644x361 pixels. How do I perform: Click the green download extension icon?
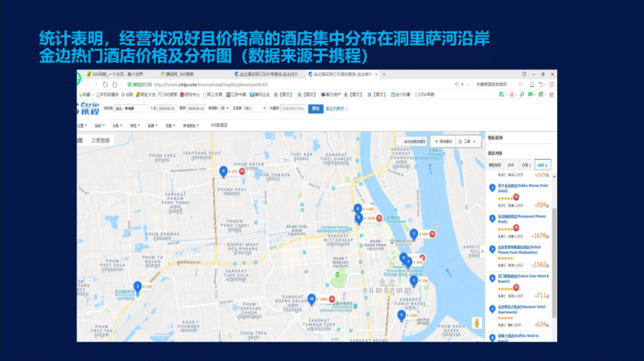tap(502, 94)
